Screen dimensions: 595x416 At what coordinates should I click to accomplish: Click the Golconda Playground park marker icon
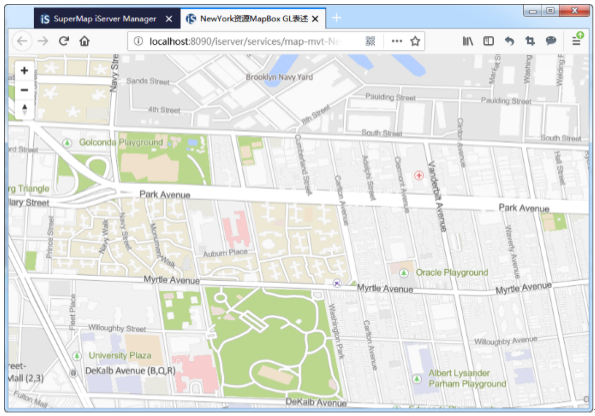point(67,143)
